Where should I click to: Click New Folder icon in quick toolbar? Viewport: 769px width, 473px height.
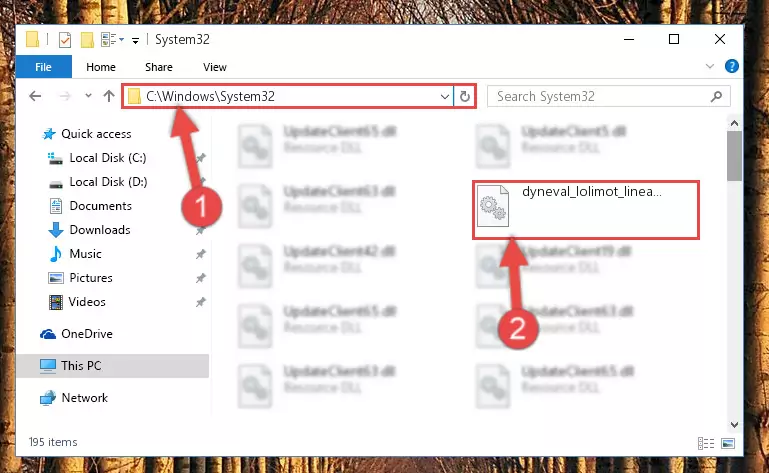click(x=87, y=40)
